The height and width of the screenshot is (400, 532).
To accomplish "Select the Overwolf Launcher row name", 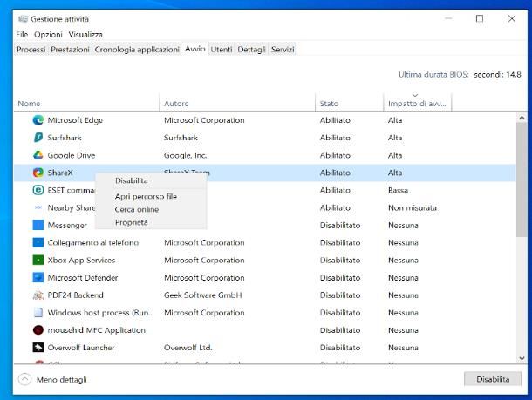I will [x=81, y=348].
